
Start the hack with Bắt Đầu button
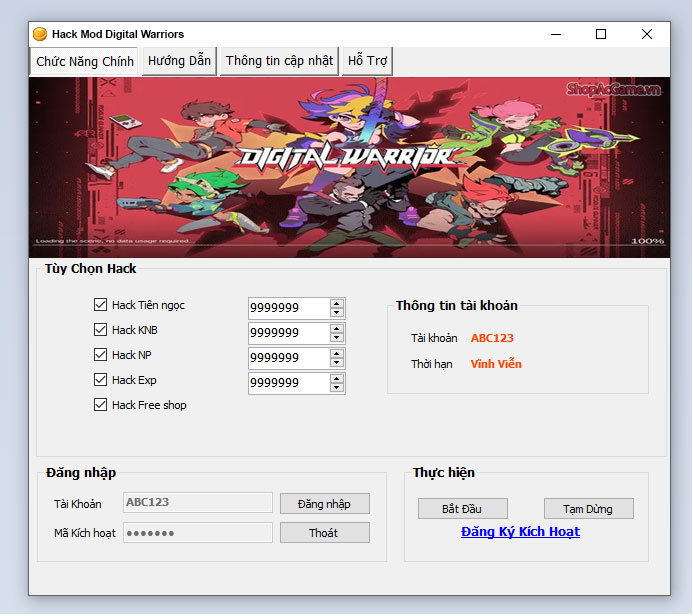[x=463, y=509]
